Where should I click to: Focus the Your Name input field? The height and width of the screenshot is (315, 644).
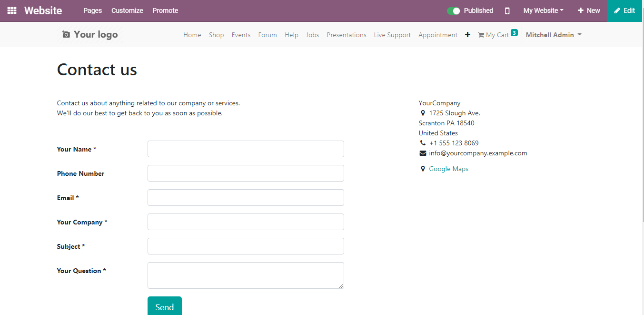tap(246, 149)
